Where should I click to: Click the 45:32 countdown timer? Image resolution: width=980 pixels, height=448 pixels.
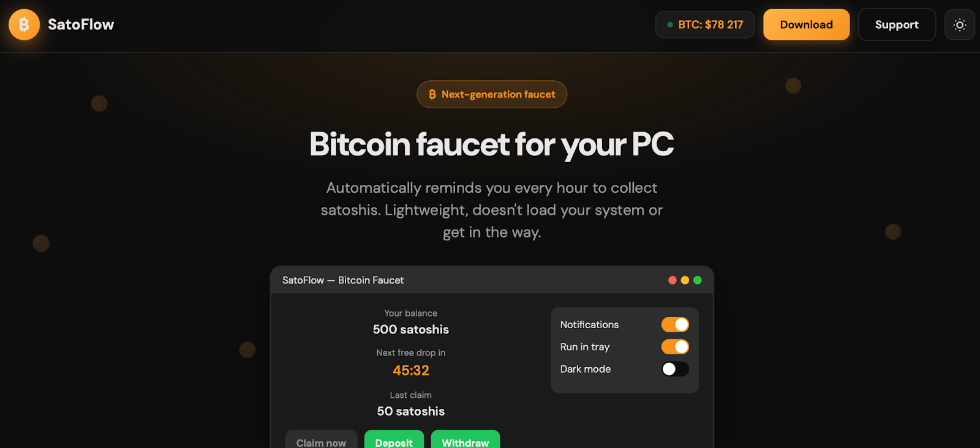[x=411, y=370]
